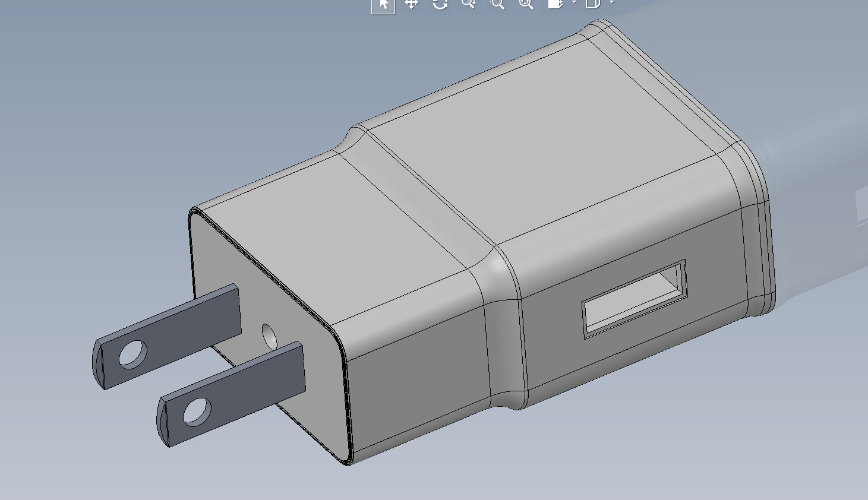Image resolution: width=868 pixels, height=500 pixels.
Task: Click the shaded display style icon
Action: (x=555, y=4)
